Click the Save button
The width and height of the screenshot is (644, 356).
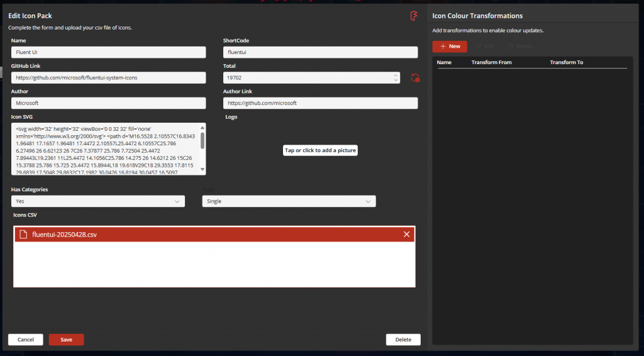[x=66, y=340]
